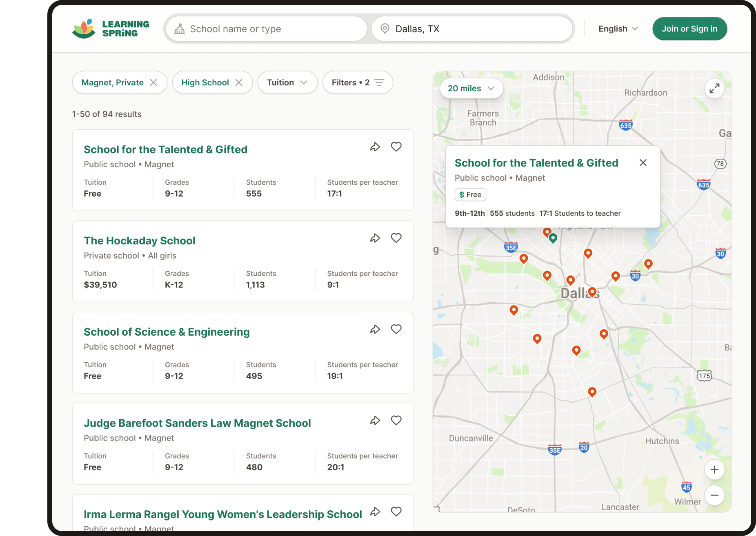Open the School of Science & Engineering link
Viewport: 756px width, 536px height.
click(167, 332)
